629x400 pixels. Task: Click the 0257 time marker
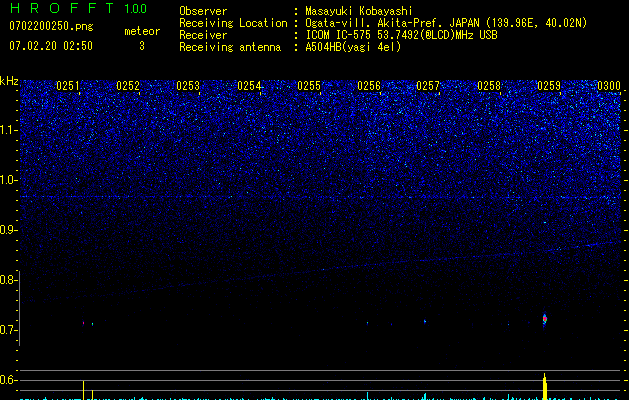[428, 86]
